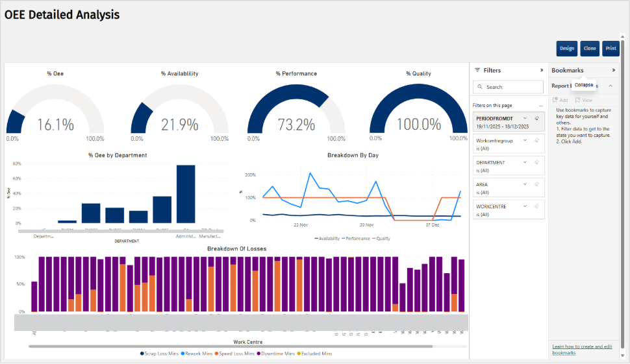Open Design mode for the report
This screenshot has width=630, height=364.
(x=567, y=48)
